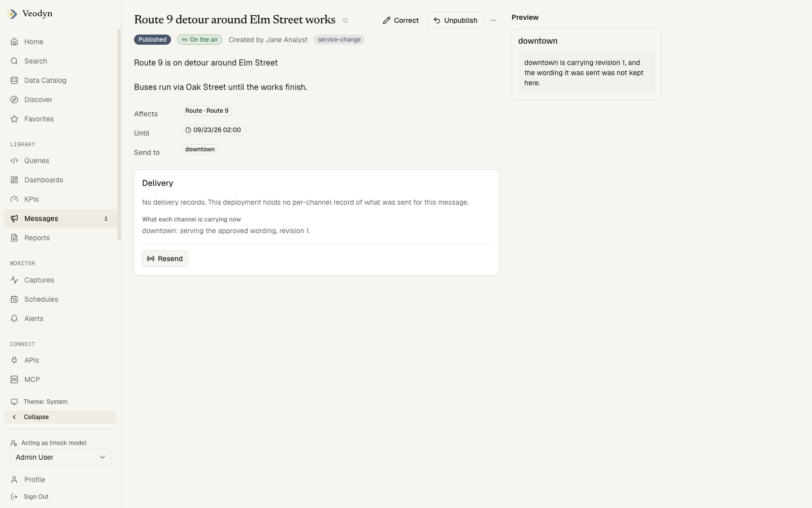Open the three-dot more options menu
The height and width of the screenshot is (508, 812).
click(x=493, y=20)
